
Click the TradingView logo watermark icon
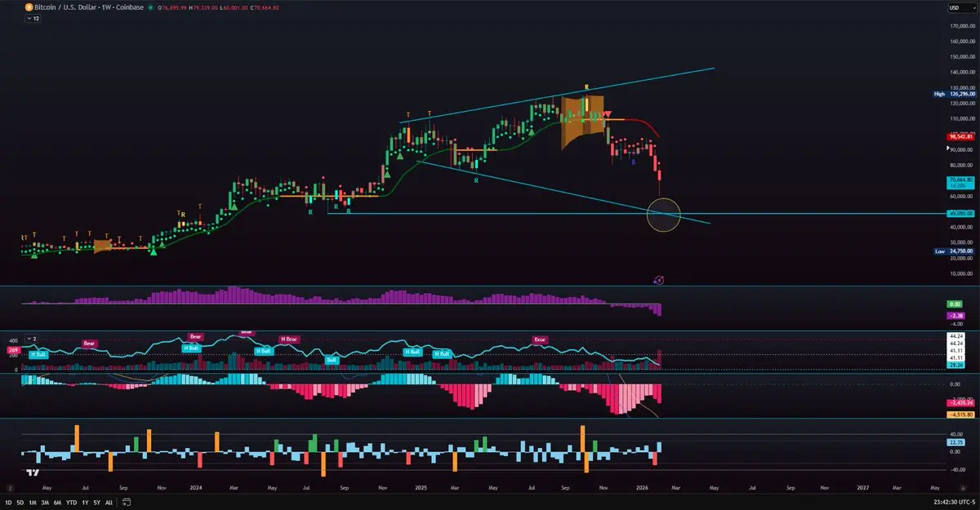point(33,471)
